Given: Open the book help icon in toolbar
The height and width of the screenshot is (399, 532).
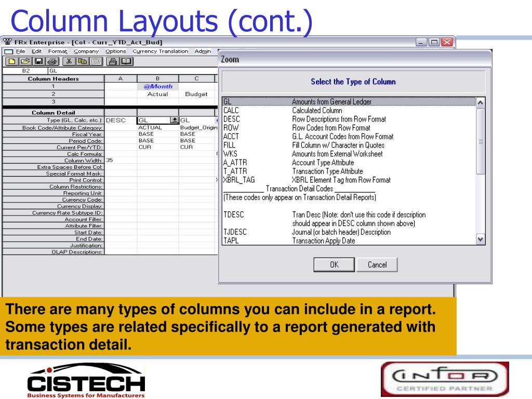Looking at the screenshot, I should tap(127, 61).
